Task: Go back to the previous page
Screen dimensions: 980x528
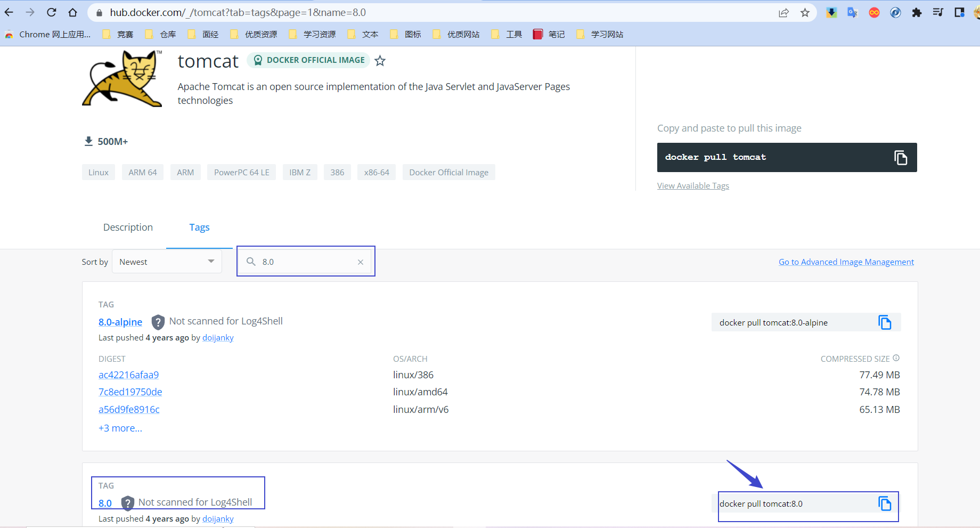Action: (9, 12)
